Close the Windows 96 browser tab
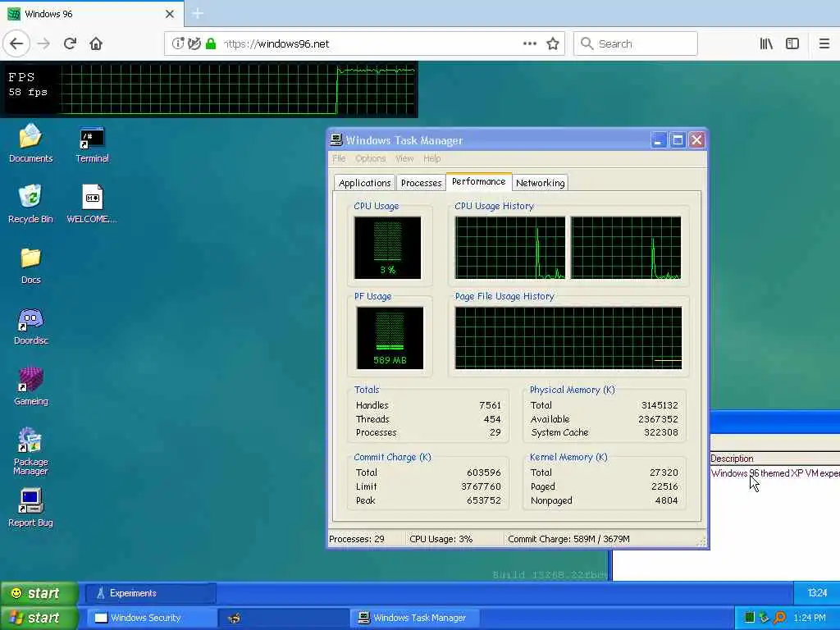The width and height of the screenshot is (840, 630). 170,14
